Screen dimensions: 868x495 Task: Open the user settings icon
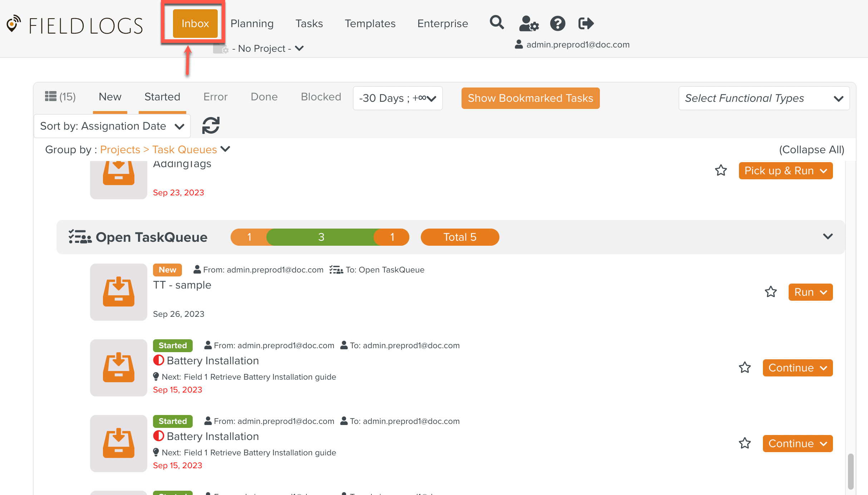click(528, 24)
